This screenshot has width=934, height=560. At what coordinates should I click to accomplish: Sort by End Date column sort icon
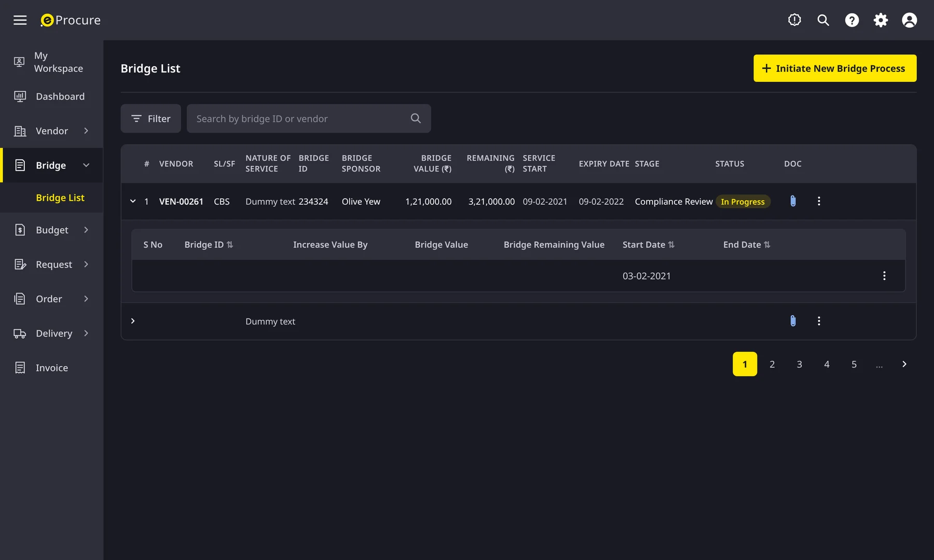[767, 245]
